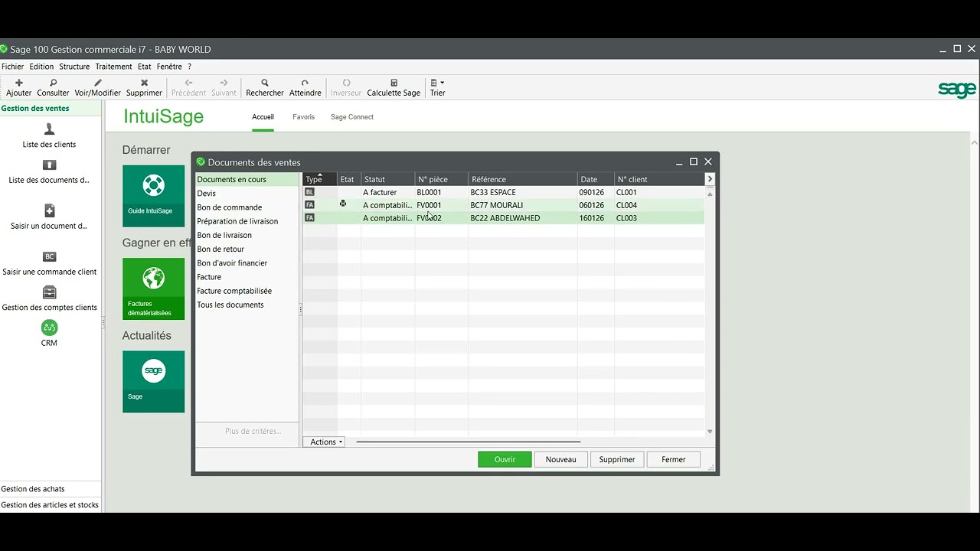Switch to the Accueil tab

(263, 117)
